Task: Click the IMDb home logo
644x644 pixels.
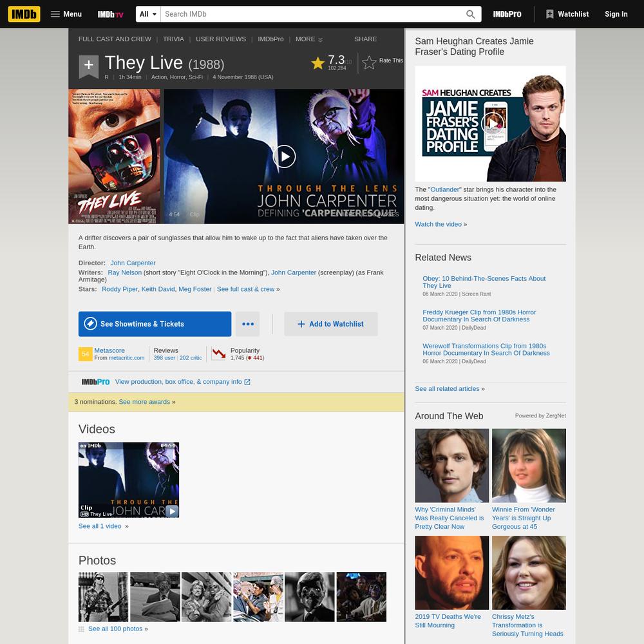Action: pos(24,14)
